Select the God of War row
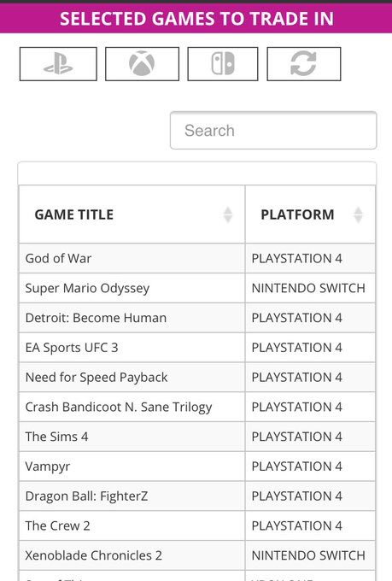The image size is (392, 581). tap(197, 258)
